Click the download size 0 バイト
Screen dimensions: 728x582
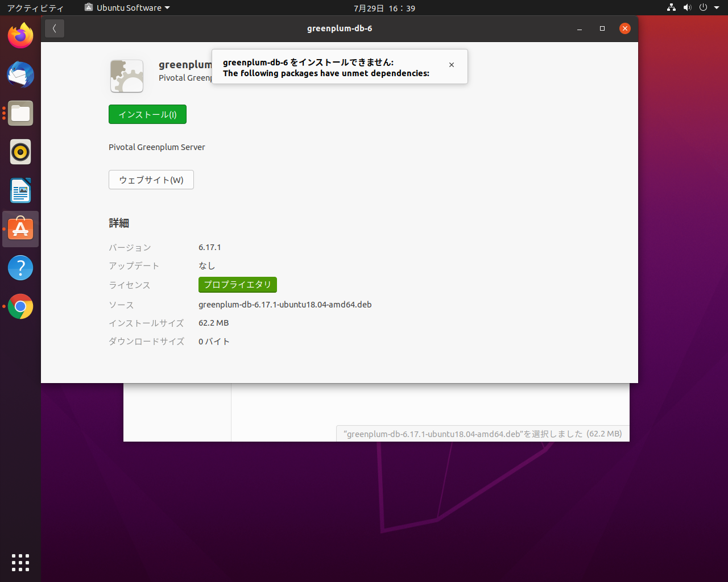[214, 342]
